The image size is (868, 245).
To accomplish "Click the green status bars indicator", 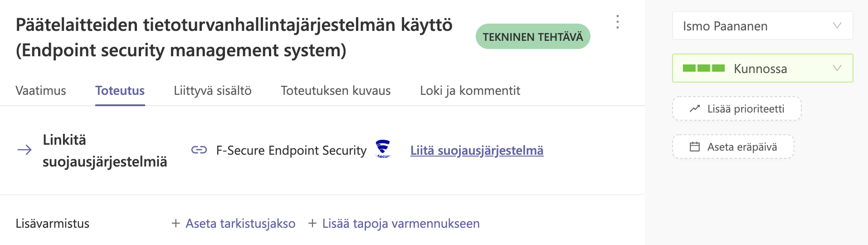I will pos(703,69).
